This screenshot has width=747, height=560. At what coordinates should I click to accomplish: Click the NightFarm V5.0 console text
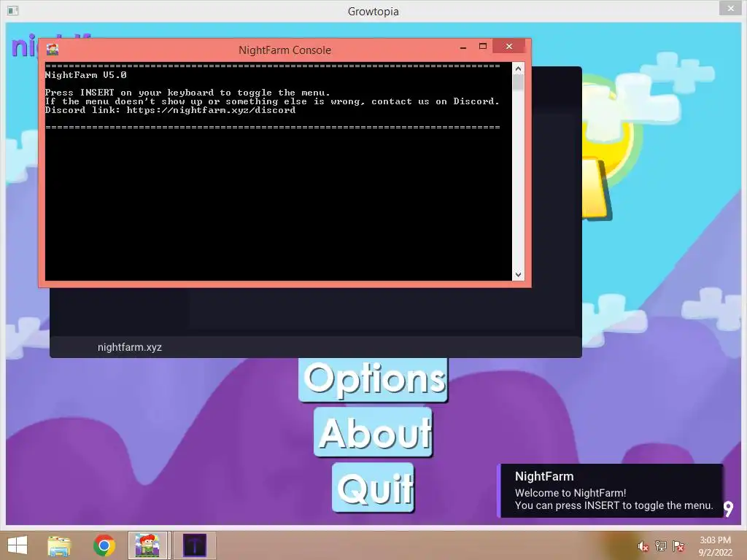pyautogui.click(x=86, y=75)
